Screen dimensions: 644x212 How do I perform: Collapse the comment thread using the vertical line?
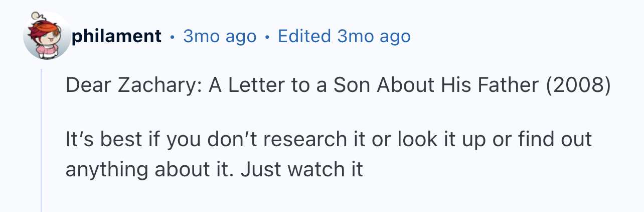tap(42, 141)
